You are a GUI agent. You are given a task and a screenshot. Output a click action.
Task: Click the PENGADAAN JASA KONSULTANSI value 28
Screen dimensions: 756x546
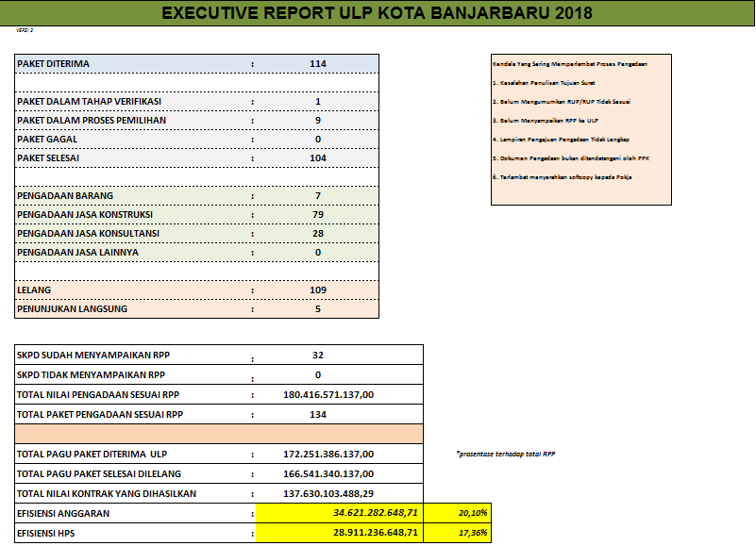(317, 233)
